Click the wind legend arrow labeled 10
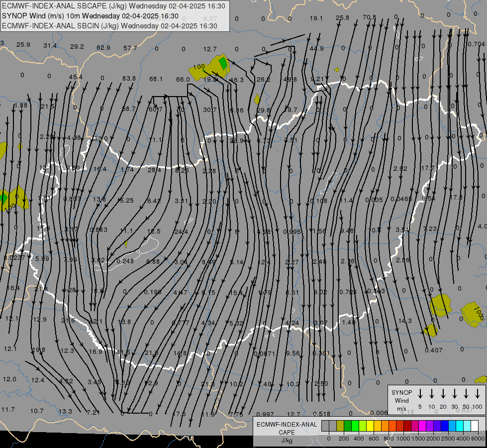 432,394
